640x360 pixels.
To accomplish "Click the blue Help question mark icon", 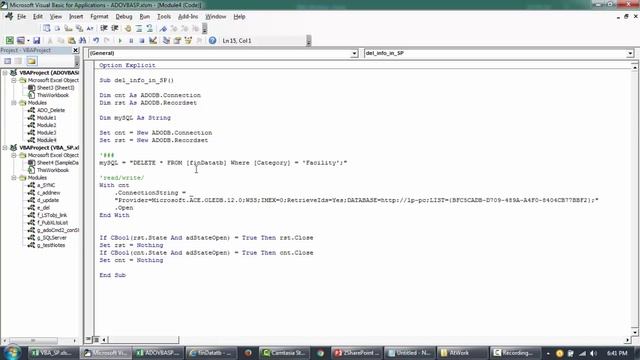I will click(x=212, y=40).
